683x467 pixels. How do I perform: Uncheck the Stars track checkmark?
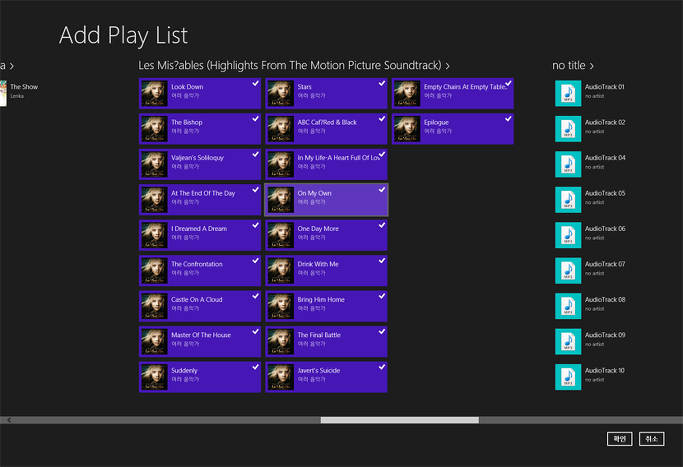[382, 83]
